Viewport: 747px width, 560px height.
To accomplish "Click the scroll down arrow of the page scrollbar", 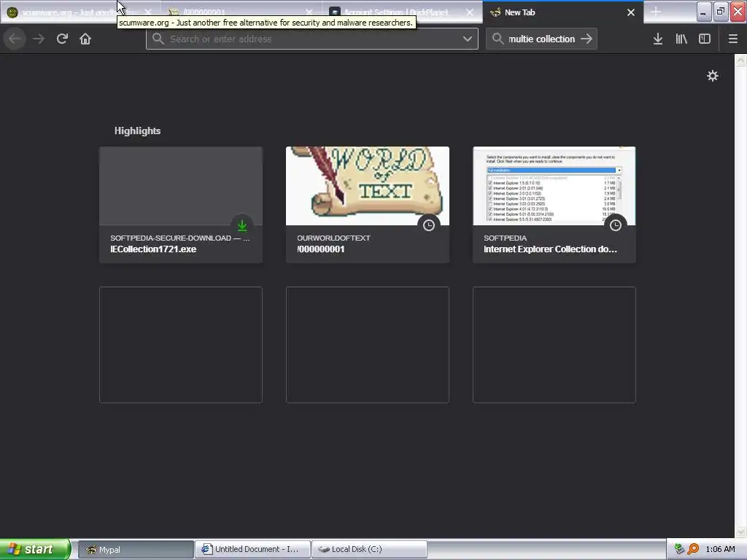I will [x=740, y=532].
